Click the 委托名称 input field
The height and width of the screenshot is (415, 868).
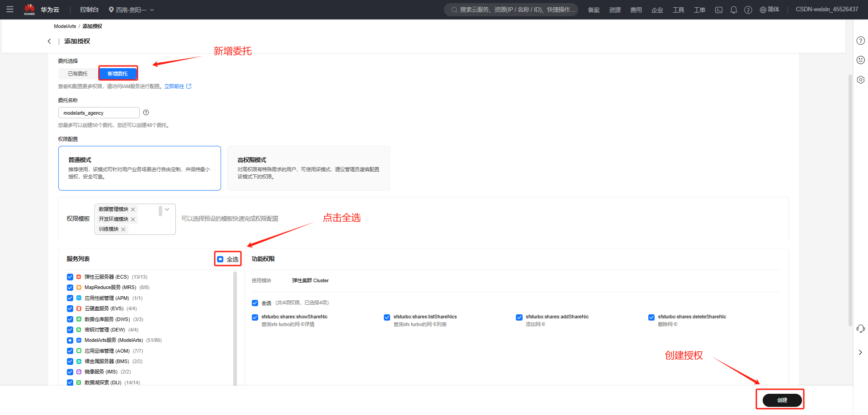tap(99, 113)
